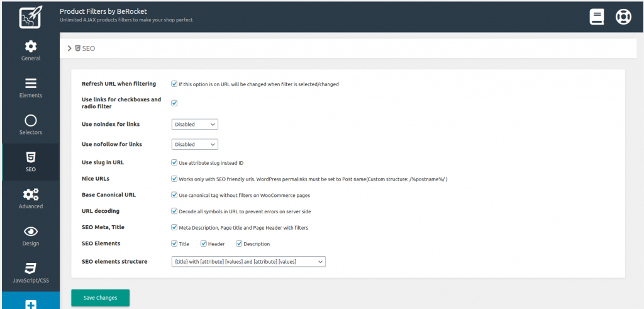Click the BeRocket rocket logo icon
The height and width of the screenshot is (309, 644).
(30, 17)
